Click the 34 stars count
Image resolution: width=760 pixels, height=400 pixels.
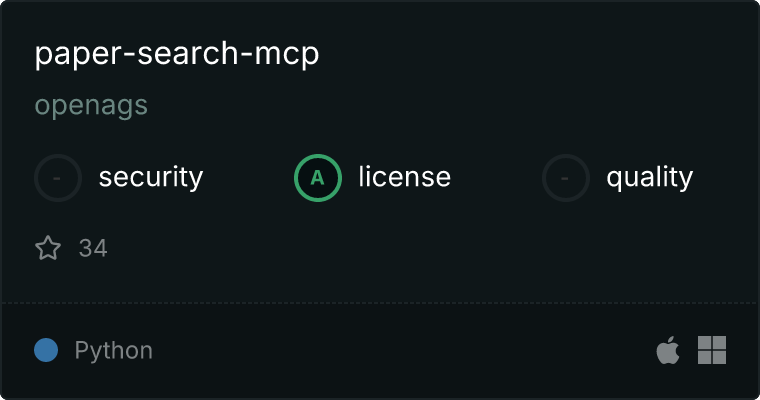93,248
